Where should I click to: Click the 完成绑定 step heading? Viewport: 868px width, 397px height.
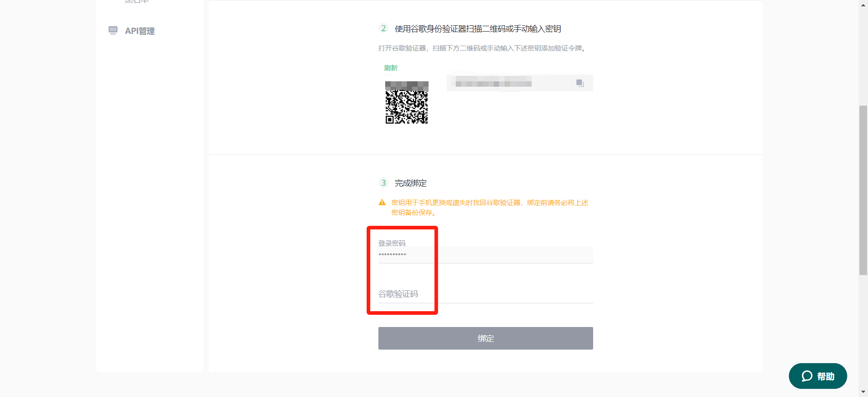[410, 183]
